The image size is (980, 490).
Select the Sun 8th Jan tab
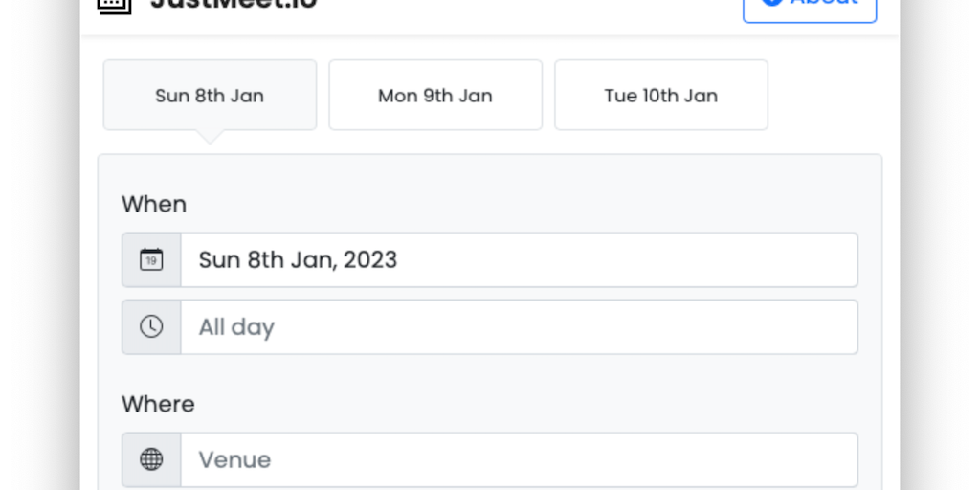point(210,96)
